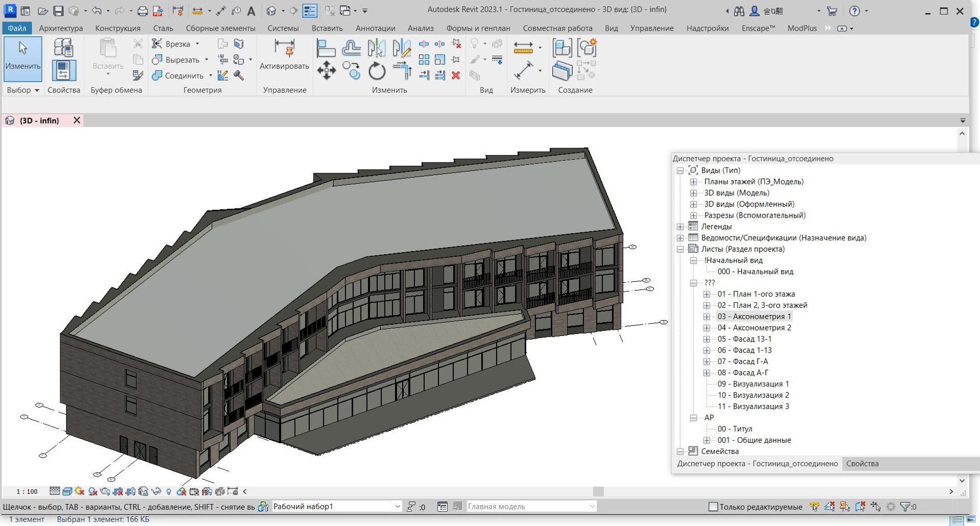
Task: Click the red Delete element icon
Action: [456, 75]
